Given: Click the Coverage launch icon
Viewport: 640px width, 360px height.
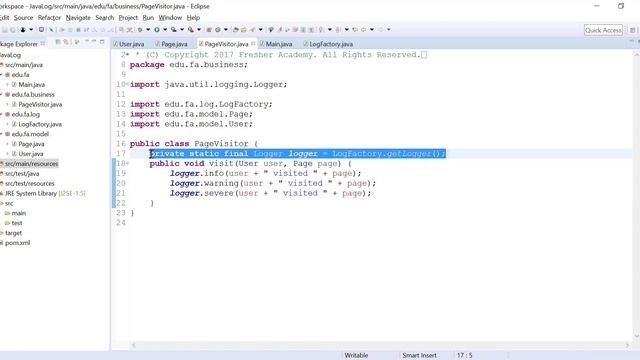Looking at the screenshot, I should tap(173, 29).
